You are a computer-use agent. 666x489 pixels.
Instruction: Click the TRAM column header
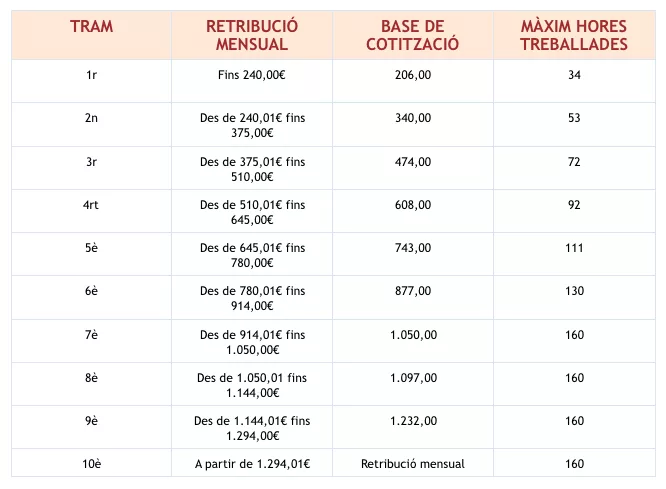(x=91, y=26)
